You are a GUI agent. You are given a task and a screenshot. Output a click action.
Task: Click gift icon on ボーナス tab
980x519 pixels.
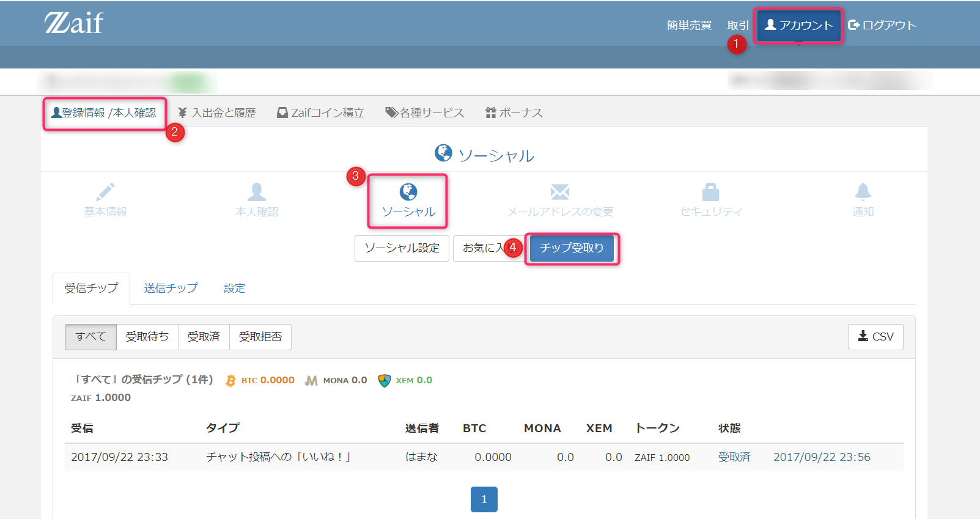click(x=490, y=112)
